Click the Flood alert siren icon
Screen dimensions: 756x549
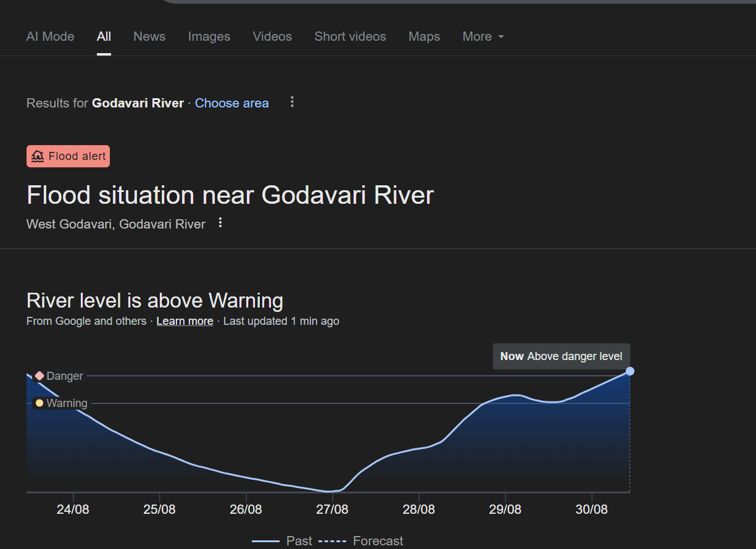point(38,156)
